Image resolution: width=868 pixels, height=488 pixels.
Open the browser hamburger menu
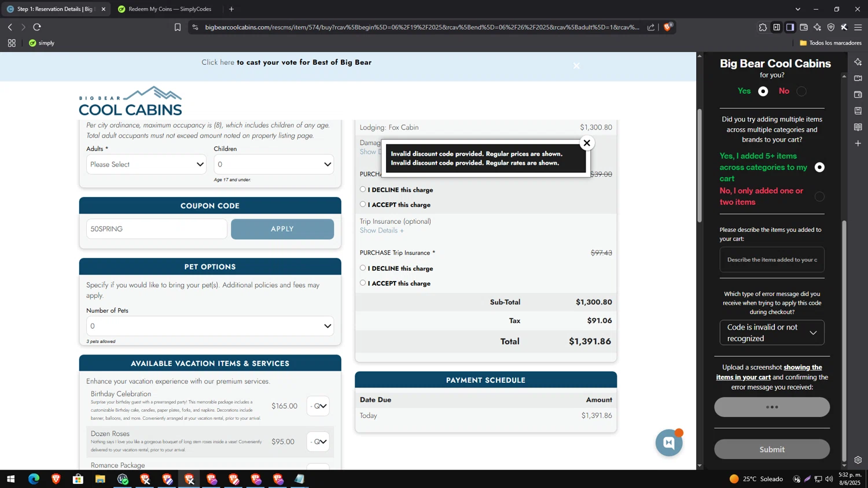[x=858, y=27]
